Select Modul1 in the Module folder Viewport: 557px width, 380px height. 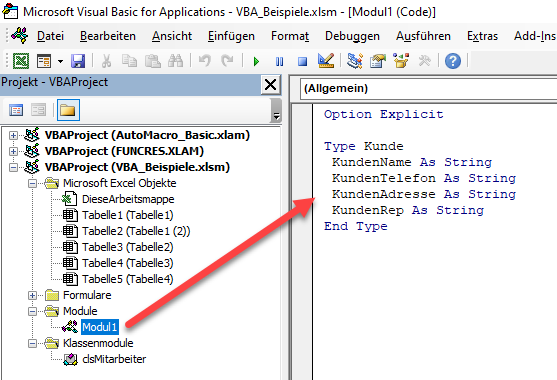[99, 327]
